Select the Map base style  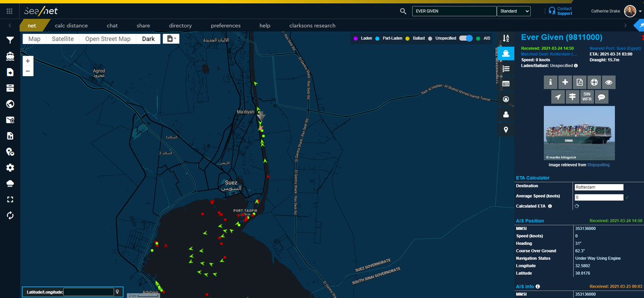coord(34,39)
